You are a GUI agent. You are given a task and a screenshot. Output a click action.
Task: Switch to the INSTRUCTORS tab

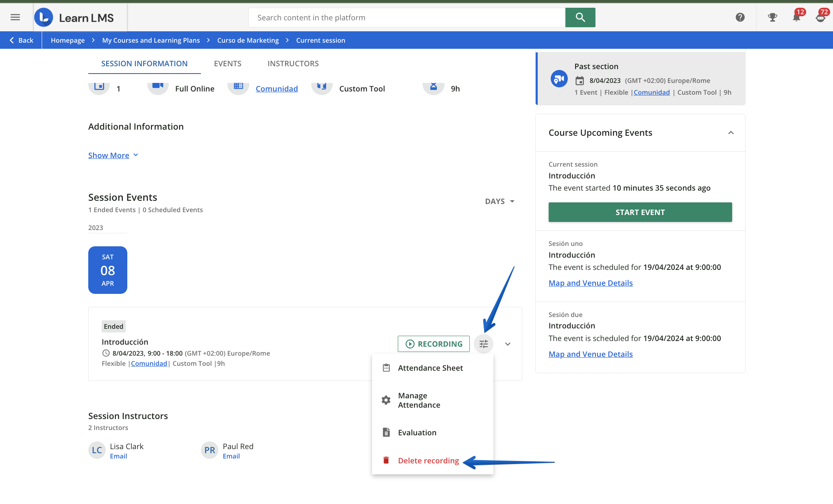(x=293, y=63)
